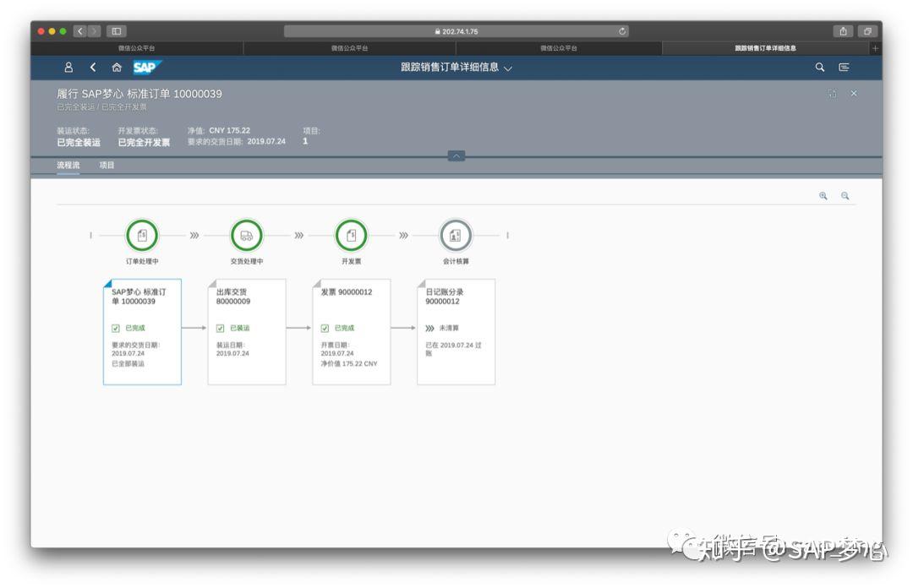Select the 开发票 process node
This screenshot has width=913, height=588.
tap(351, 235)
